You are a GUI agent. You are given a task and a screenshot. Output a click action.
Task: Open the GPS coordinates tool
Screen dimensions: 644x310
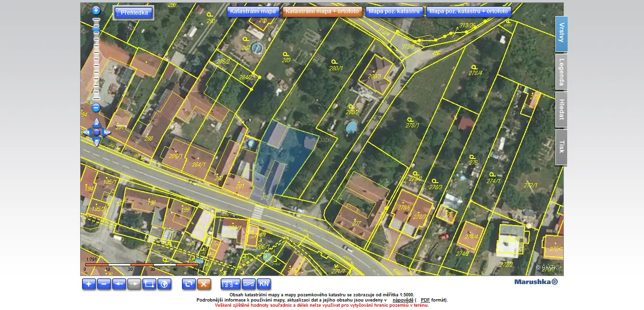coord(248,284)
